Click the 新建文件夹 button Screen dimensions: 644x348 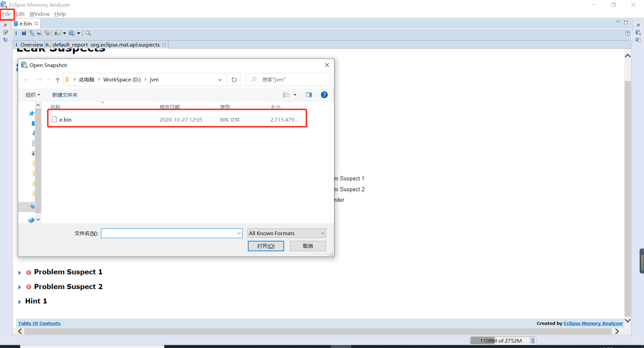point(65,95)
